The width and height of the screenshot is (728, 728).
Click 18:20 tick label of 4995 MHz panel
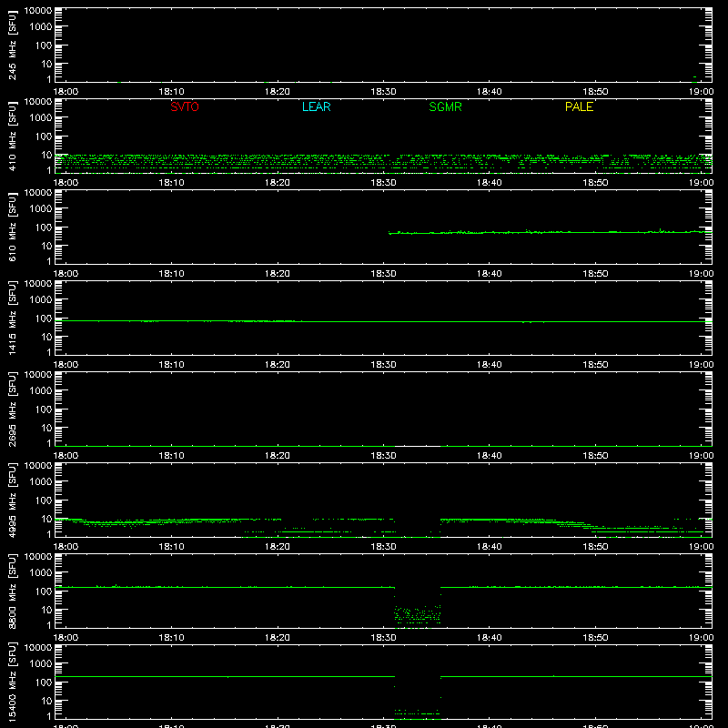(278, 547)
